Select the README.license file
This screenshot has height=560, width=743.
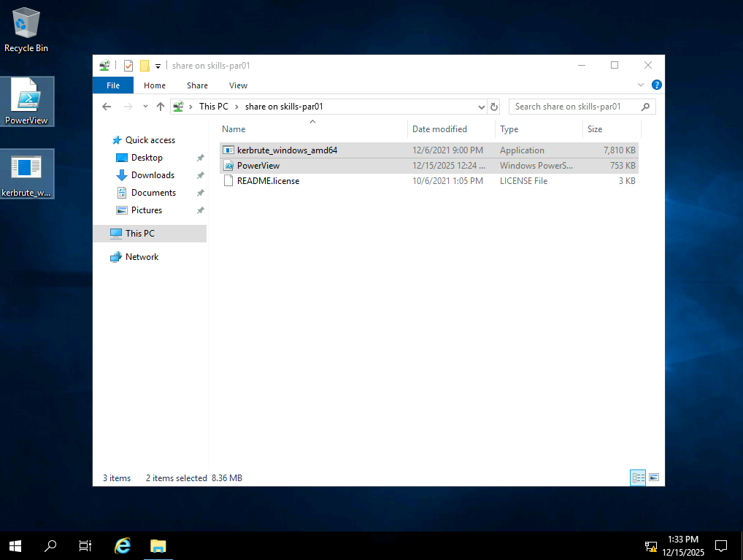coord(268,181)
